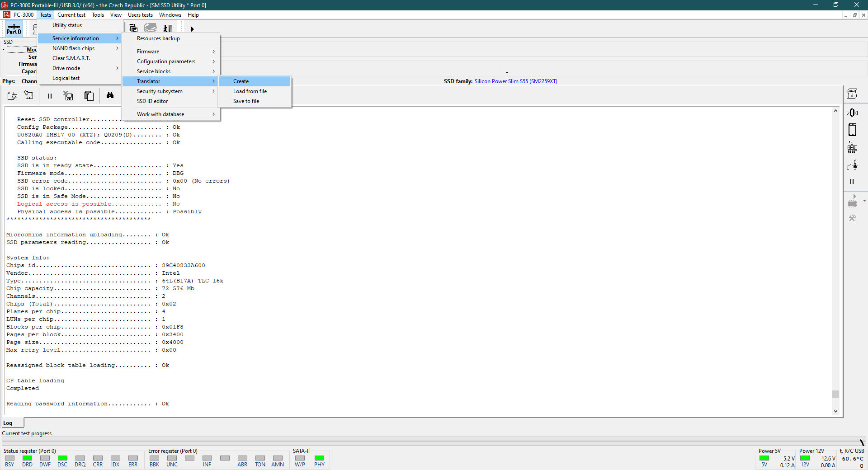Click the power switch circuit icon
The height and width of the screenshot is (470, 868).
(x=852, y=164)
